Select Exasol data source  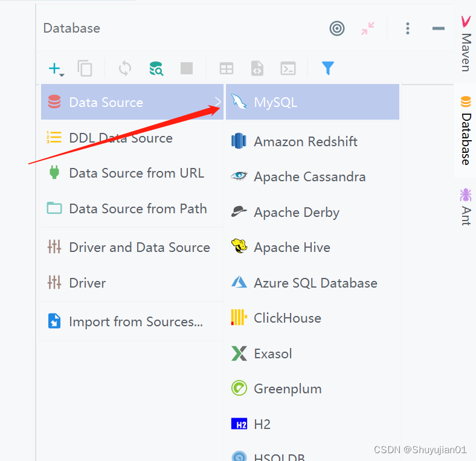pos(312,353)
